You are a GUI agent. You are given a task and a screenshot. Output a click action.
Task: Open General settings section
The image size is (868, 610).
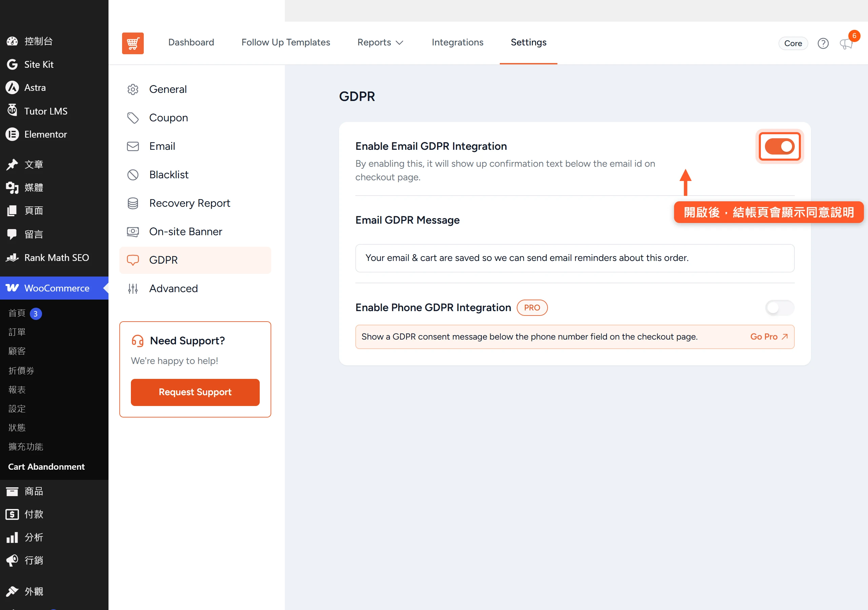pos(195,89)
